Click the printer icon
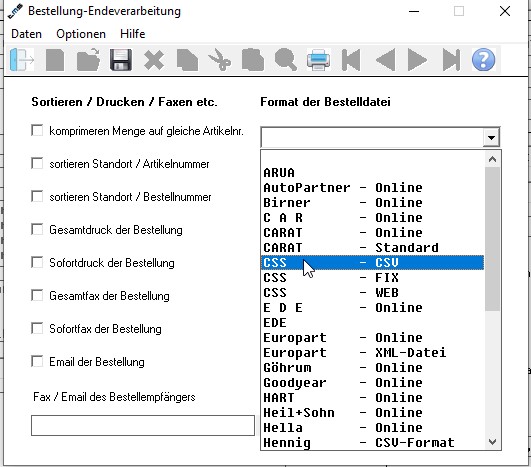Screen dimensions: 531x467 (318, 60)
